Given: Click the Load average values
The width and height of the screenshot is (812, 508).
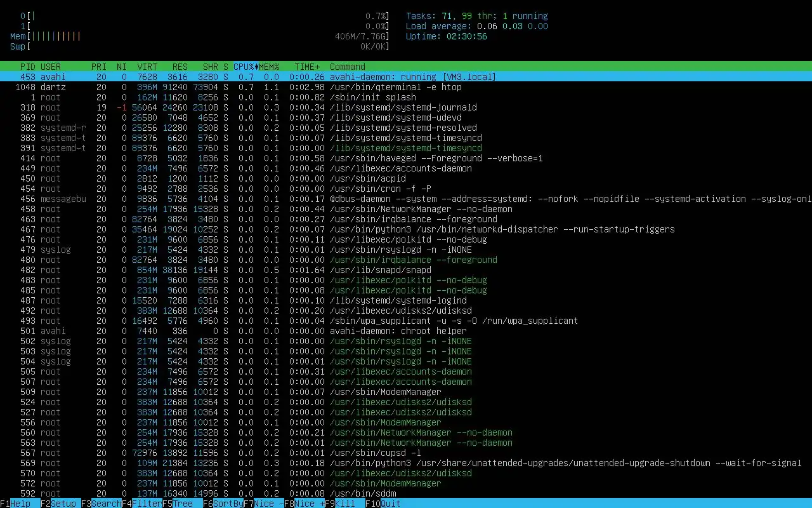Looking at the screenshot, I should pyautogui.click(x=513, y=26).
